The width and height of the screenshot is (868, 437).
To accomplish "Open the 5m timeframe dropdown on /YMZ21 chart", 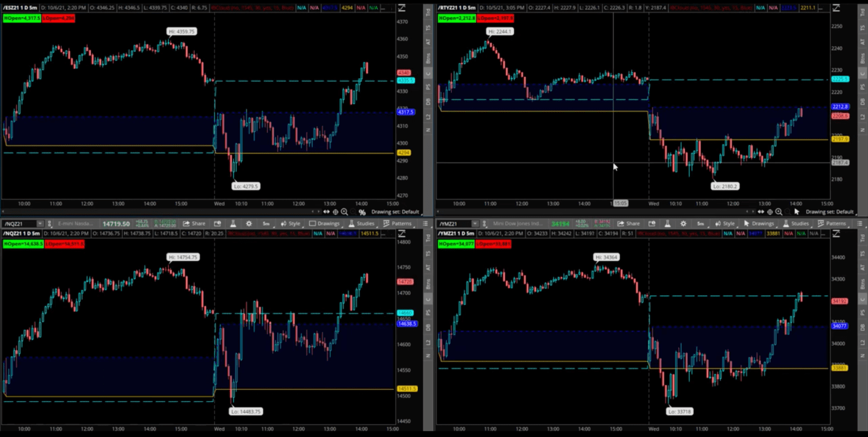I will coord(700,224).
